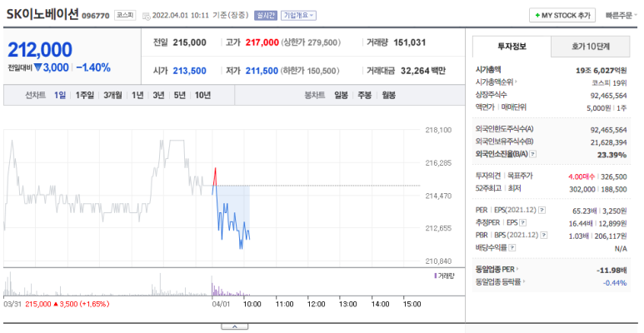
Task: Open help icon next to 배당수익률
Action: tap(512, 247)
